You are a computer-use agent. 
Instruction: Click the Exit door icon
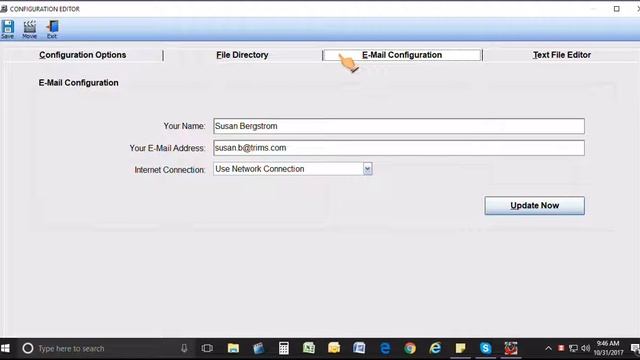click(x=52, y=29)
